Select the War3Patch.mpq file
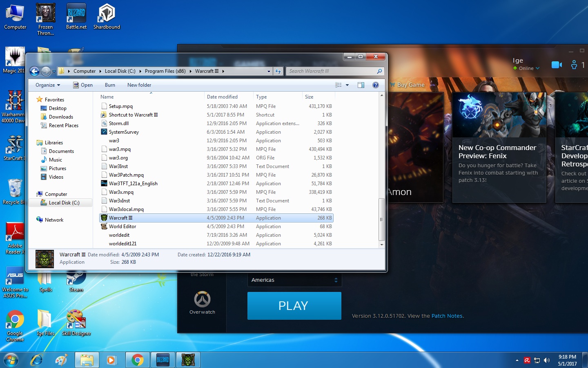588x368 pixels. 216,175
